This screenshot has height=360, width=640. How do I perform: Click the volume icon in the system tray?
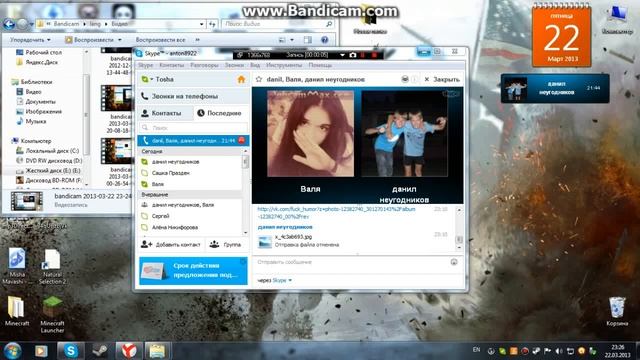pyautogui.click(x=559, y=351)
